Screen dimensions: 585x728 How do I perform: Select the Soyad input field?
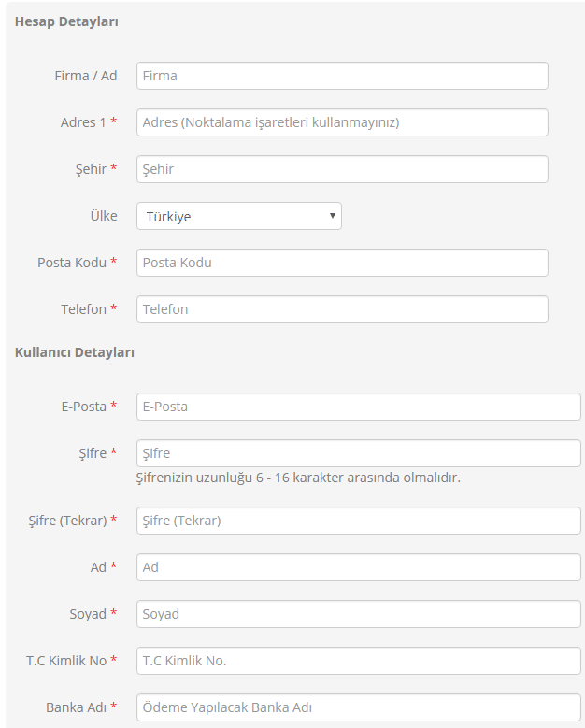(x=359, y=614)
